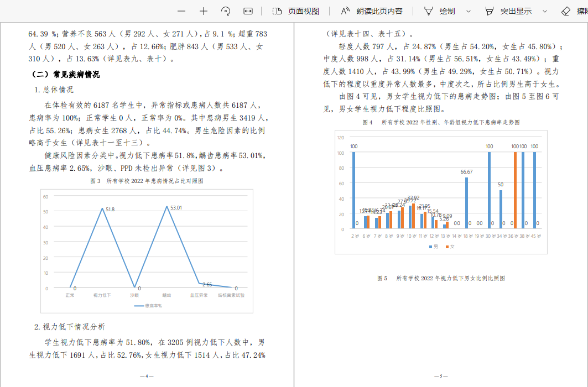Open 页面视图 page view options
This screenshot has height=387, width=588.
[296, 11]
